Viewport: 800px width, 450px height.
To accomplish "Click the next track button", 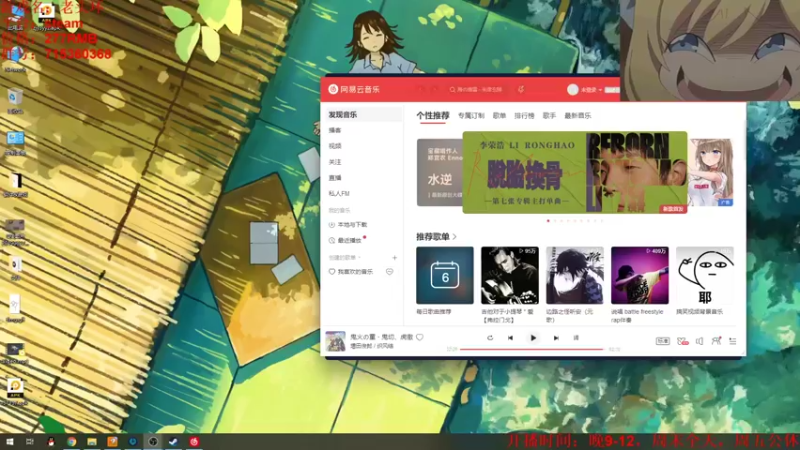I will pyautogui.click(x=556, y=338).
